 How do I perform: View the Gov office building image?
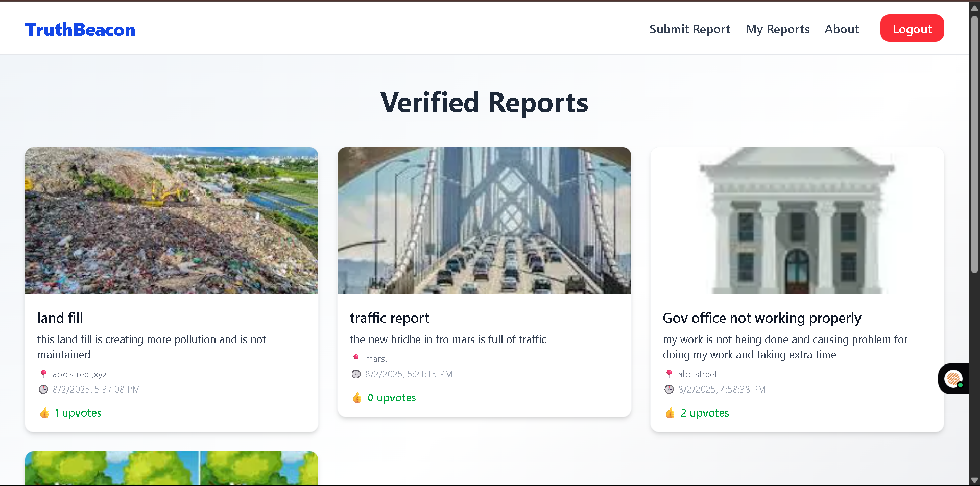point(797,220)
